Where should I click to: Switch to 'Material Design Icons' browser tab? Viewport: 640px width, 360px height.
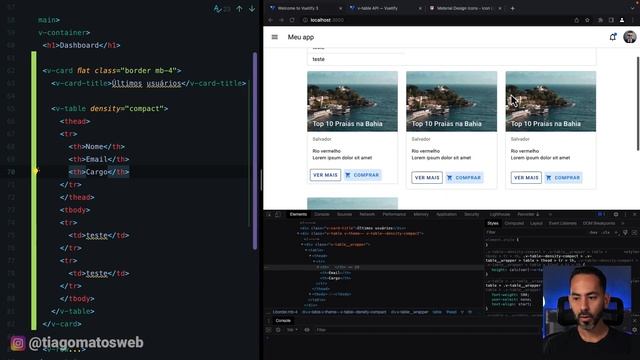466,8
